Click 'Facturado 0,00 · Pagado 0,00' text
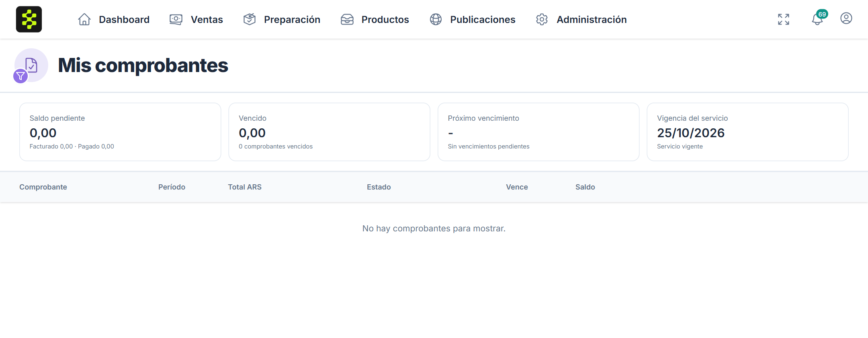 coord(72,146)
